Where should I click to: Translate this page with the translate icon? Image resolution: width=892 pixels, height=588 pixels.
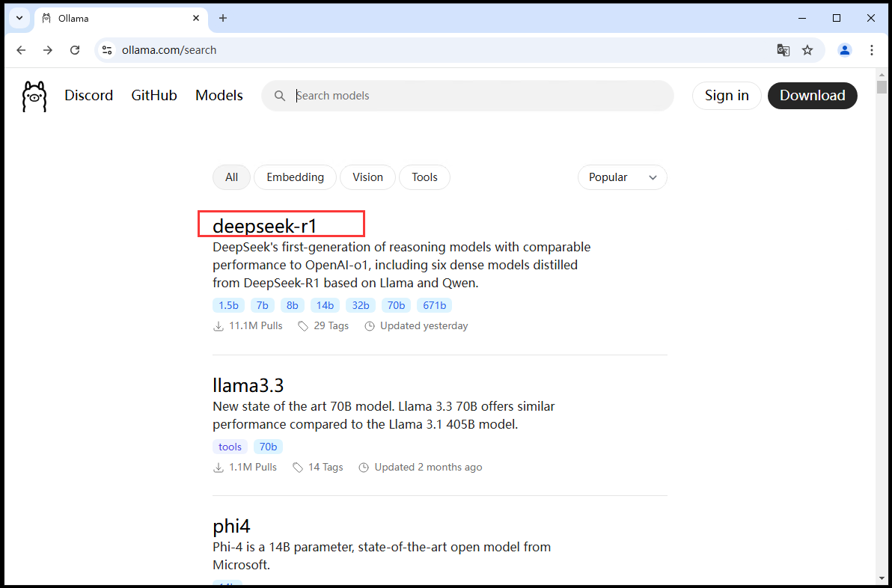click(783, 50)
